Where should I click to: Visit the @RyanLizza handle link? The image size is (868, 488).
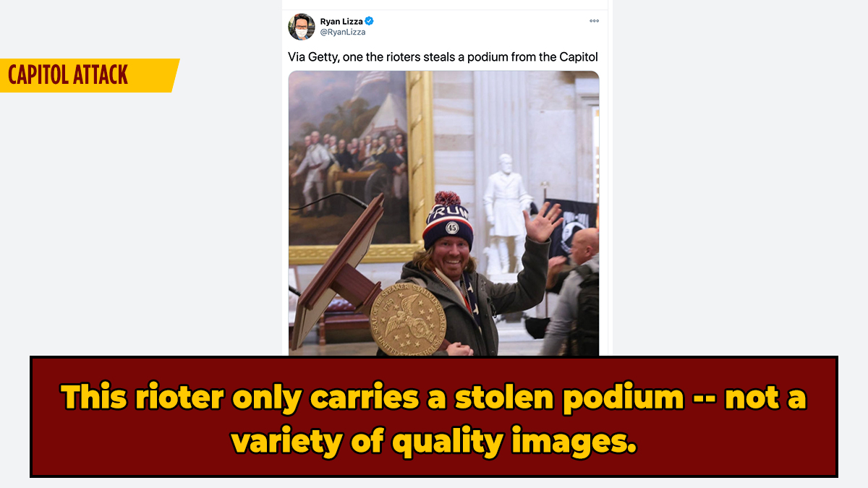(343, 32)
